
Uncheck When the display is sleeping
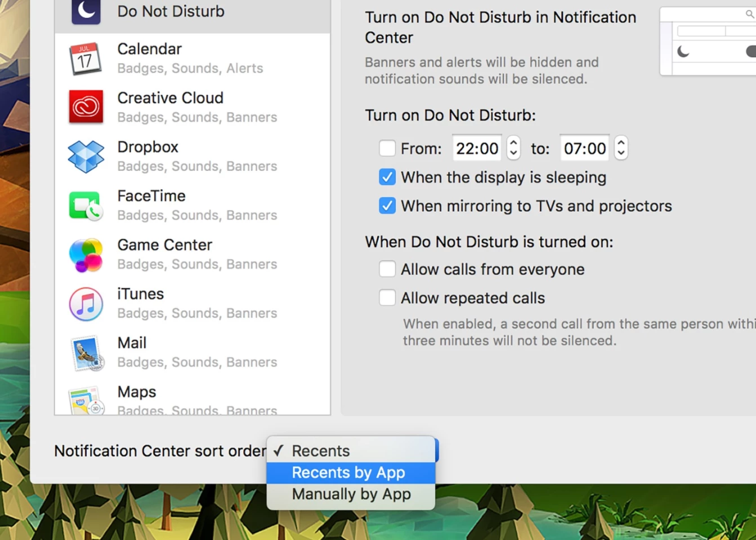(x=387, y=177)
